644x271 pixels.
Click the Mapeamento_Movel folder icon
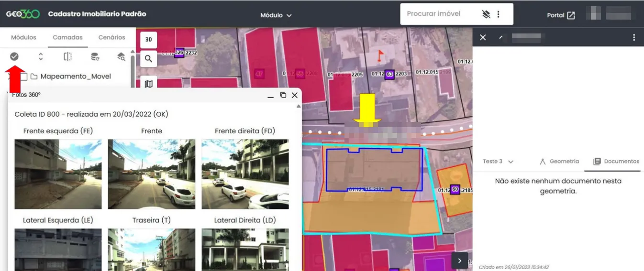click(x=34, y=76)
